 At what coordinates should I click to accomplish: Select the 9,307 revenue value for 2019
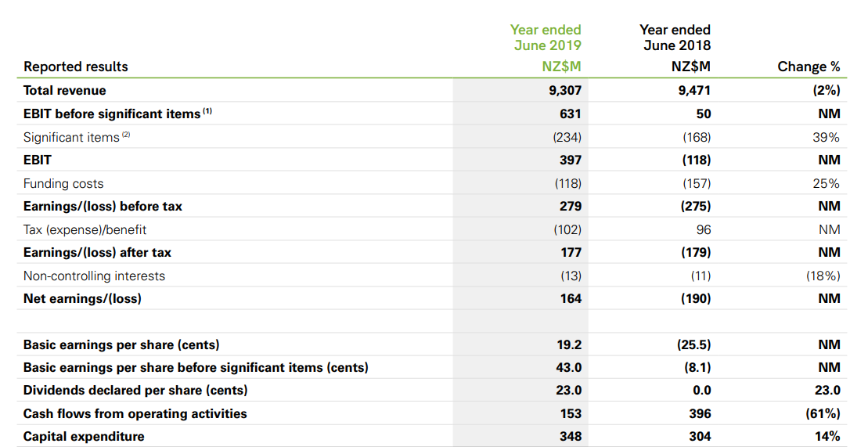click(565, 90)
